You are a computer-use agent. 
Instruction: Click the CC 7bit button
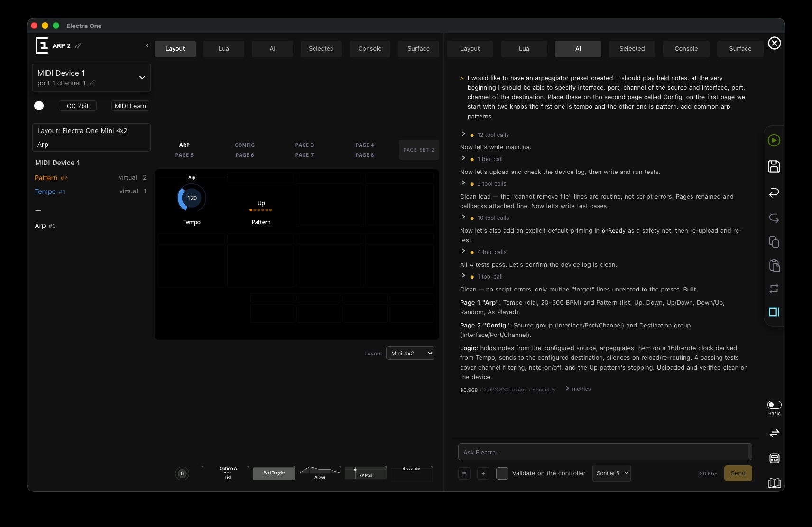pyautogui.click(x=78, y=106)
